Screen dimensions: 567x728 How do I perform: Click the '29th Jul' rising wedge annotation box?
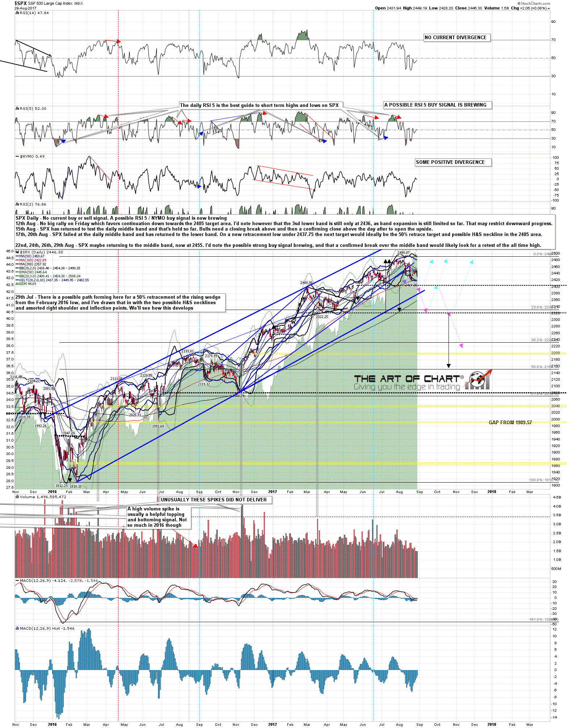(120, 303)
